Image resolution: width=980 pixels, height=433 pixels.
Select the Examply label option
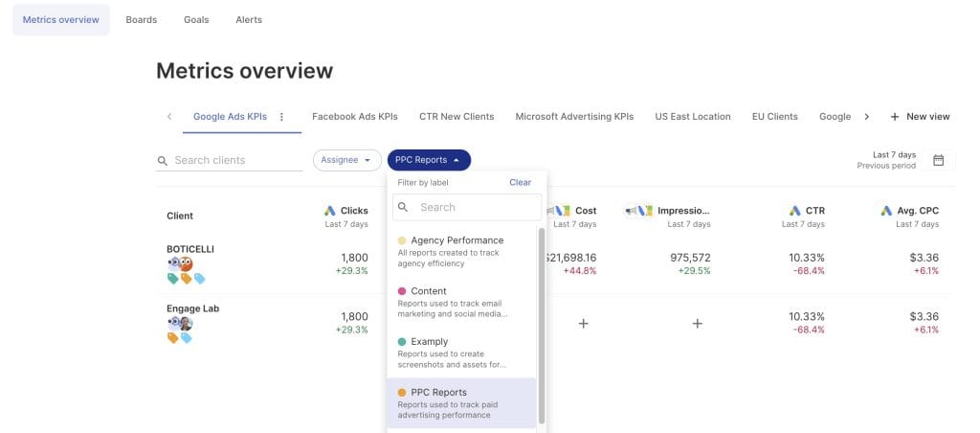[x=461, y=353]
